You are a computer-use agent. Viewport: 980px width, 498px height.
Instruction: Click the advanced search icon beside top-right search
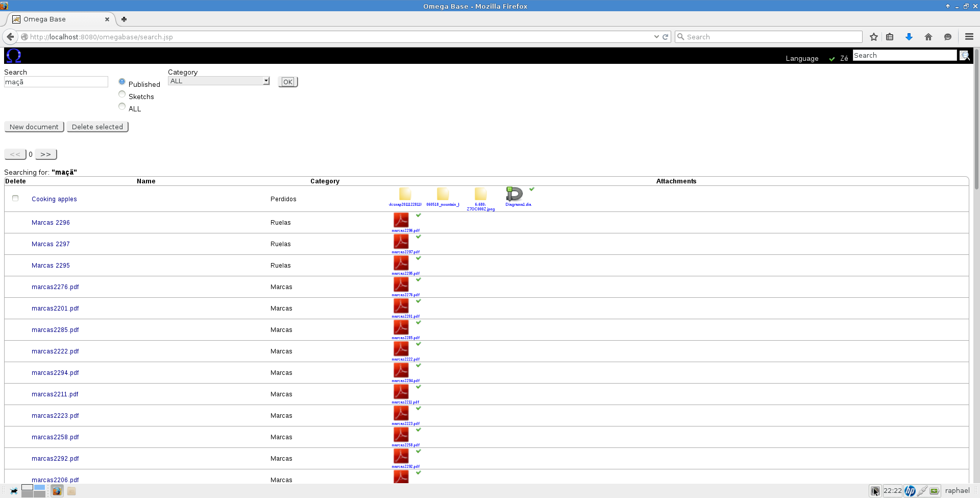[964, 55]
